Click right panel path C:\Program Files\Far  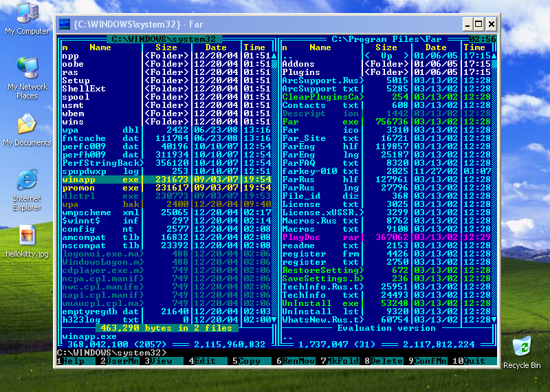tap(386, 39)
